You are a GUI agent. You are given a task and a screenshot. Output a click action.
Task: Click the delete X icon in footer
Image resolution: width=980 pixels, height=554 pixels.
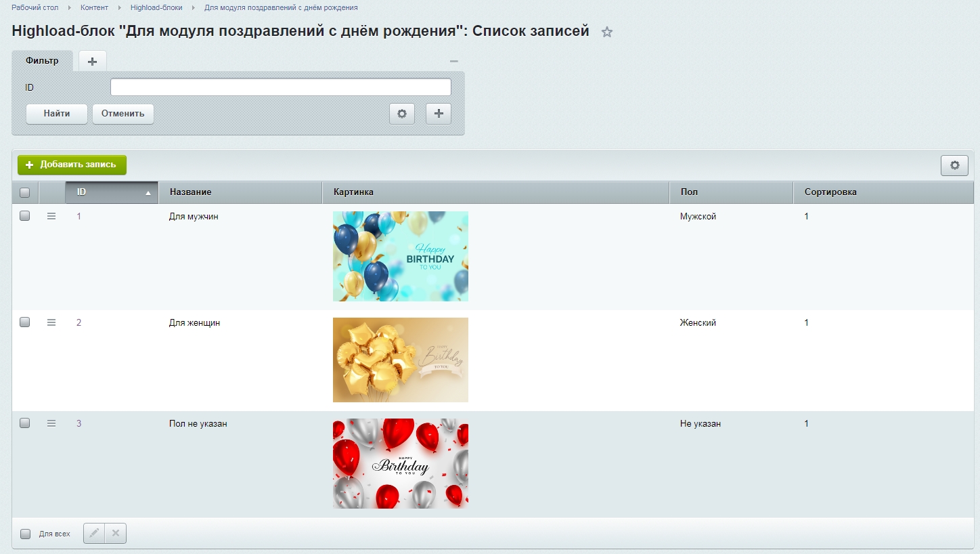click(x=116, y=534)
